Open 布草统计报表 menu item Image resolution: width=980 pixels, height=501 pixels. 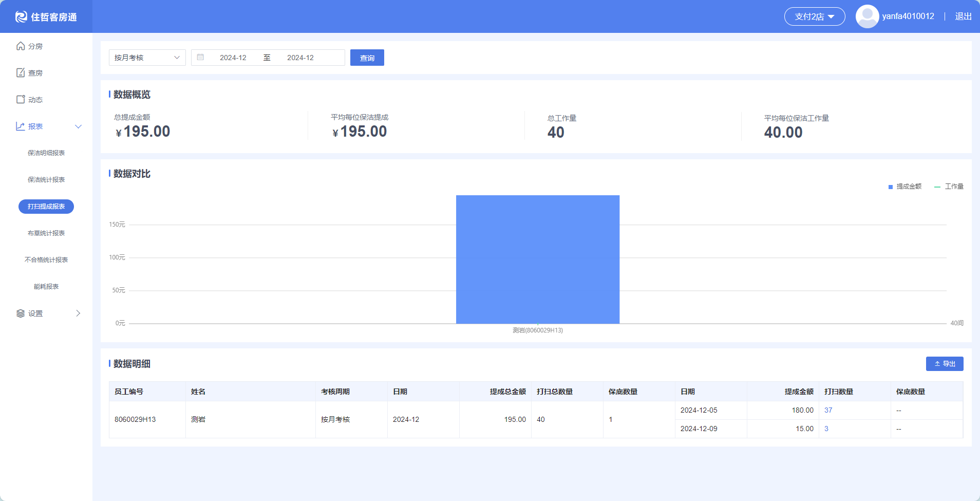[x=46, y=233]
